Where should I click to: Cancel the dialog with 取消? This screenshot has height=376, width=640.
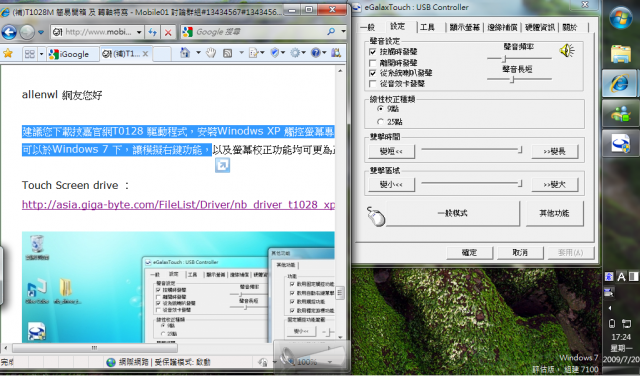[x=520, y=253]
